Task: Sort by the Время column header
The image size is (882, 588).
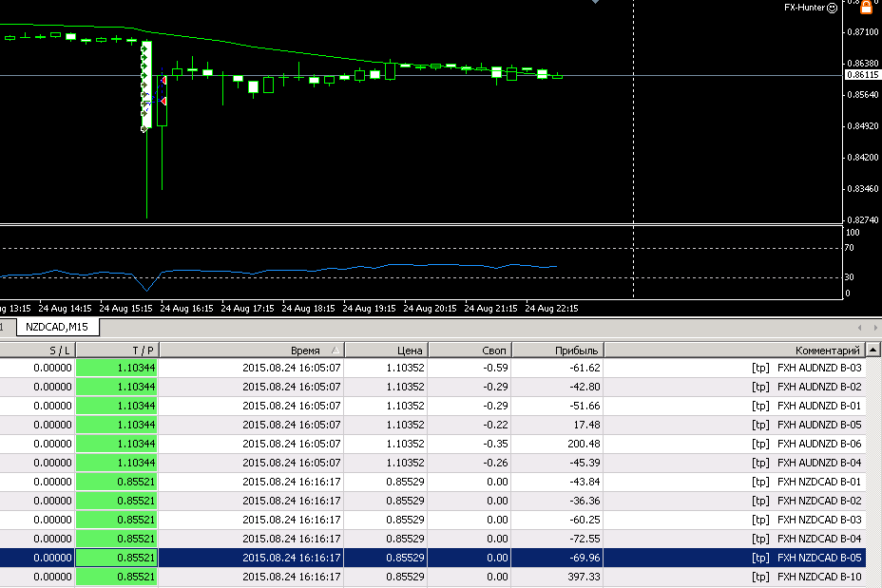Action: click(252, 351)
